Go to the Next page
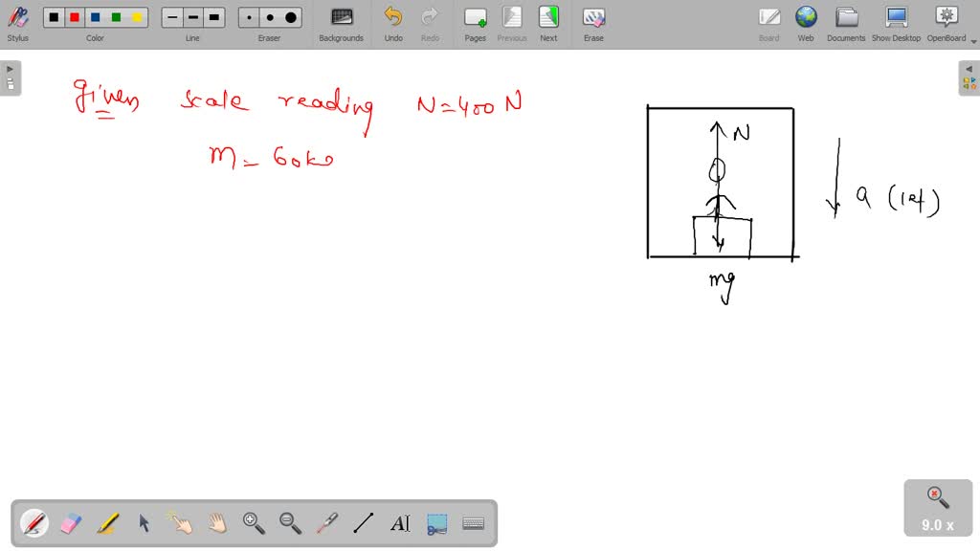 tap(548, 24)
